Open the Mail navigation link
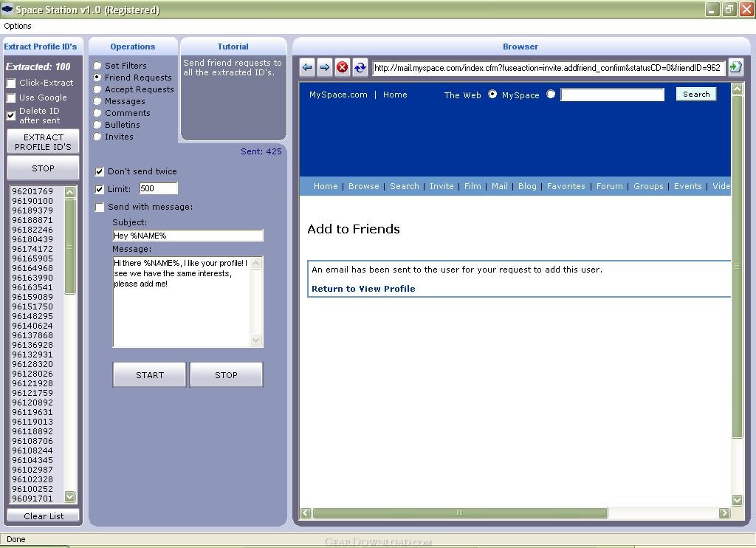The width and height of the screenshot is (756, 548). pos(500,186)
